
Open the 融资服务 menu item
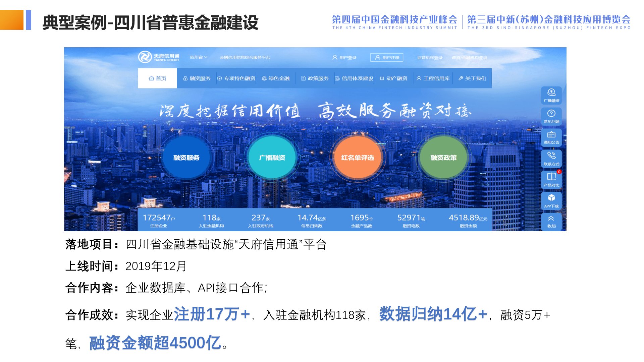coord(197,78)
